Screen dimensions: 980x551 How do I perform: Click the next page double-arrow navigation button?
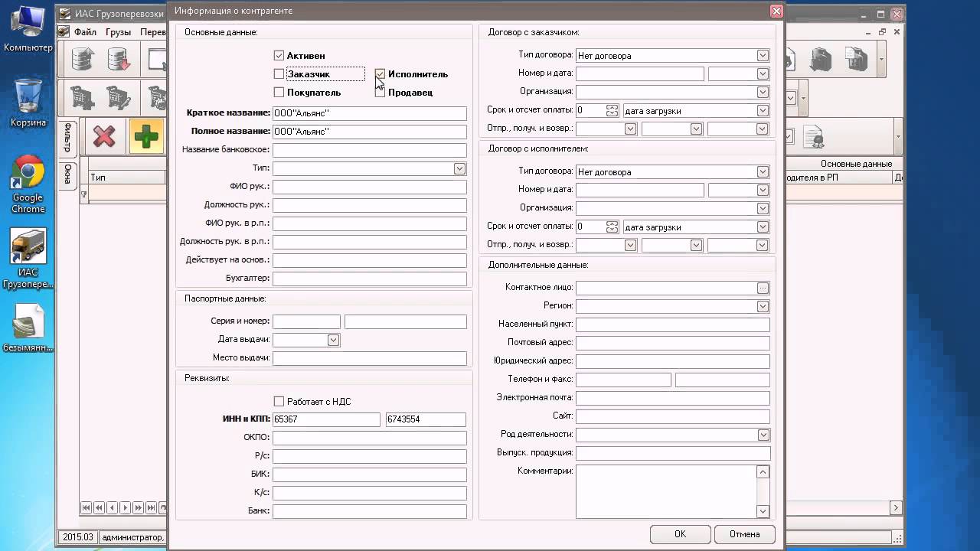pos(138,507)
